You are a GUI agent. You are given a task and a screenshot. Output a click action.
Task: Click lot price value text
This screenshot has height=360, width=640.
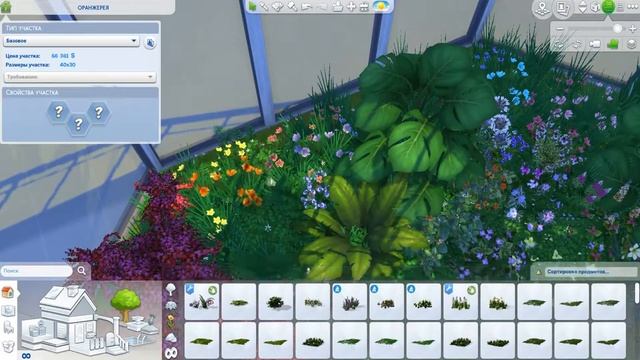point(63,56)
